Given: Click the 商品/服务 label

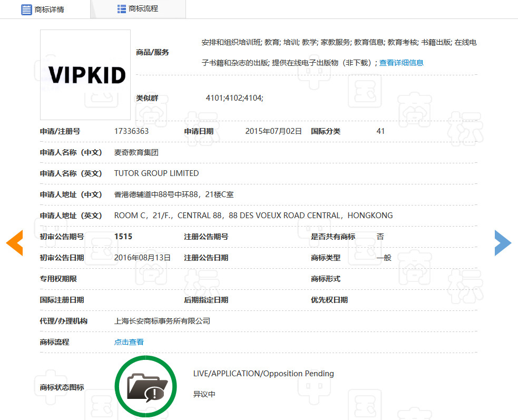Looking at the screenshot, I should (152, 52).
